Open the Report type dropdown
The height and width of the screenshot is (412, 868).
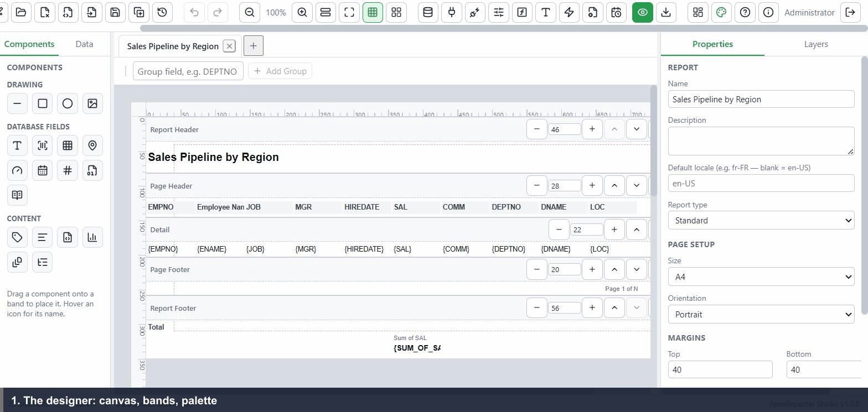(x=761, y=220)
